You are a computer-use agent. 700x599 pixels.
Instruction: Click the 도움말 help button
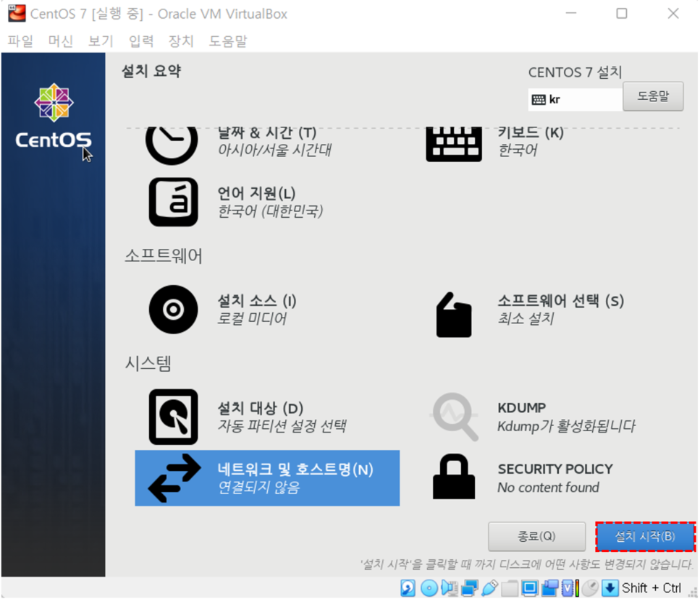653,96
